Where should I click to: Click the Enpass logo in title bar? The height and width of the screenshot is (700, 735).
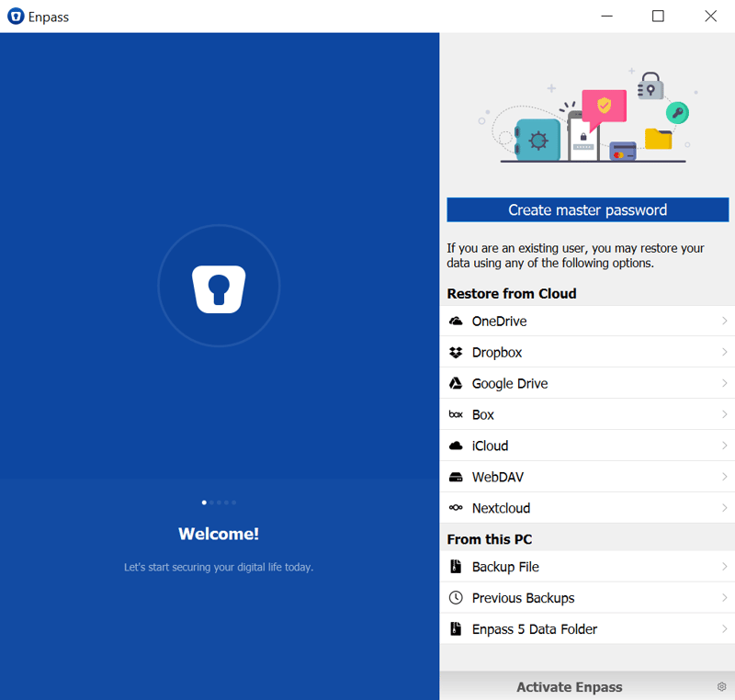(16, 17)
